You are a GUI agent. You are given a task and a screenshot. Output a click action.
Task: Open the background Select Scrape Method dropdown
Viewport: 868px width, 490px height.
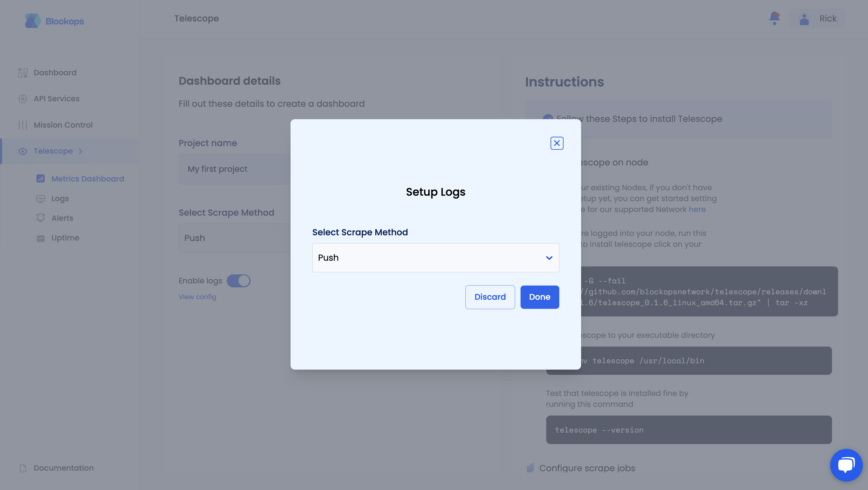click(x=235, y=238)
